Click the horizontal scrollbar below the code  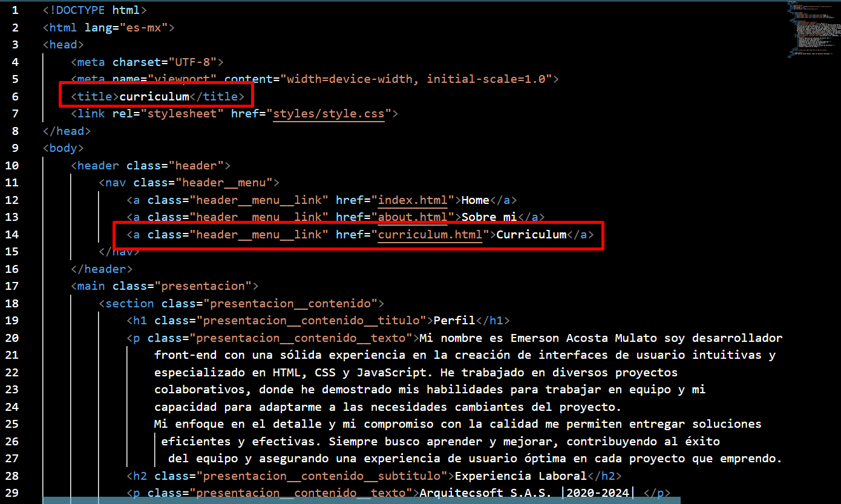click(x=362, y=500)
